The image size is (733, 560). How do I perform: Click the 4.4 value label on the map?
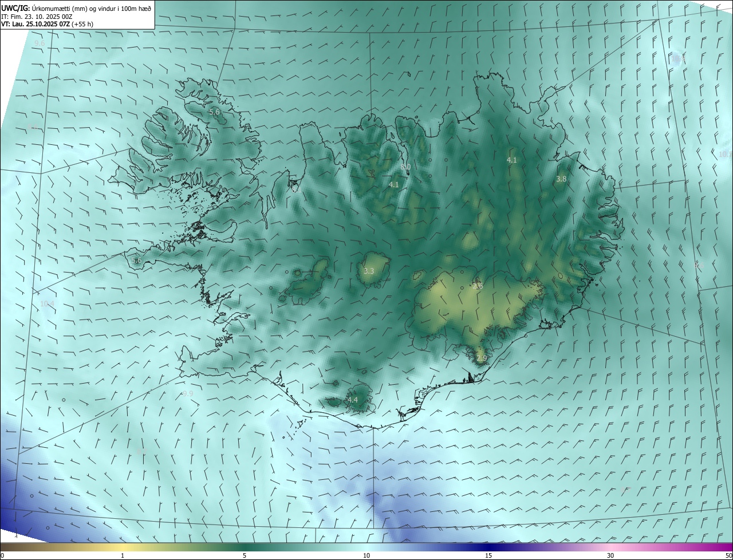352,400
